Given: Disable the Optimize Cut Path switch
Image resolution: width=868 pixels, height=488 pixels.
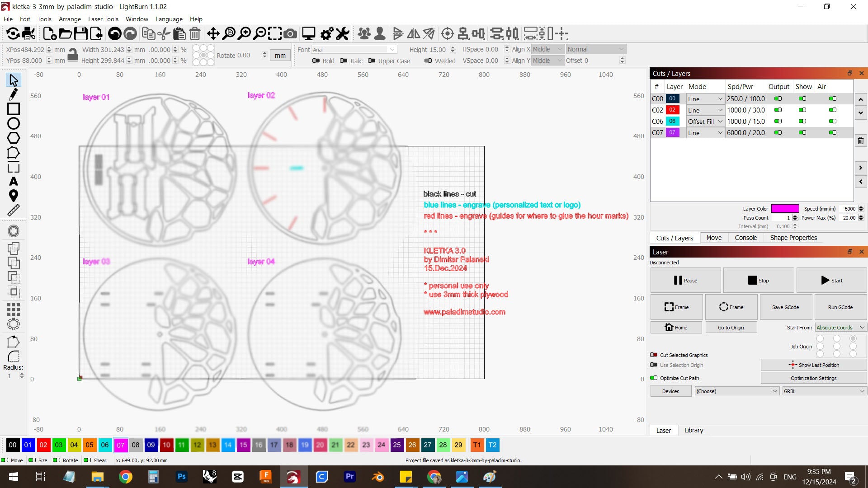Looking at the screenshot, I should click(x=654, y=378).
